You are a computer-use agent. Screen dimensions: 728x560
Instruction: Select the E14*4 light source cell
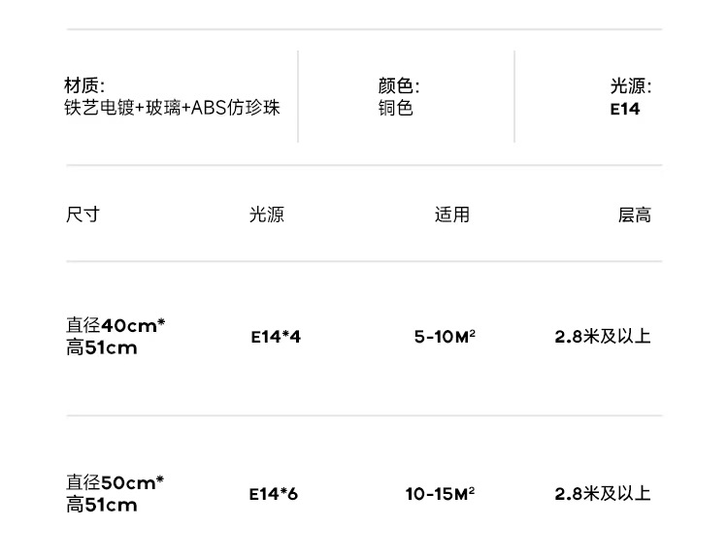276,337
